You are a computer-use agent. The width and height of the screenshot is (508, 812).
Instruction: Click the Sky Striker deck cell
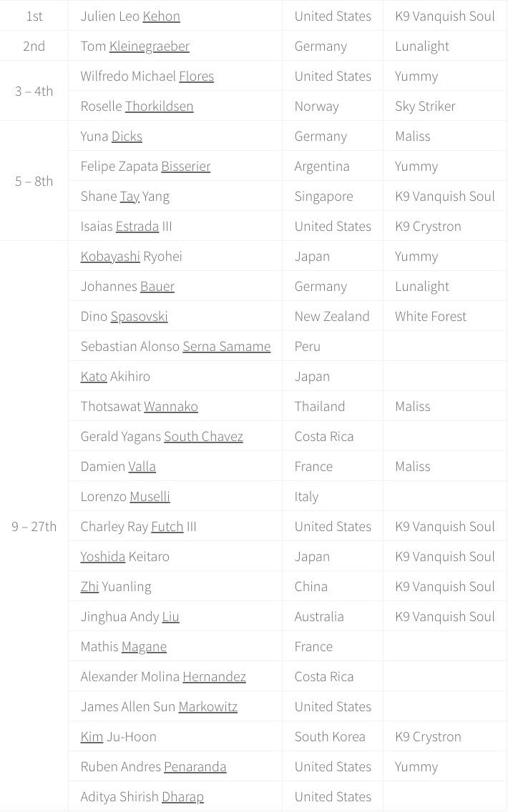point(424,106)
